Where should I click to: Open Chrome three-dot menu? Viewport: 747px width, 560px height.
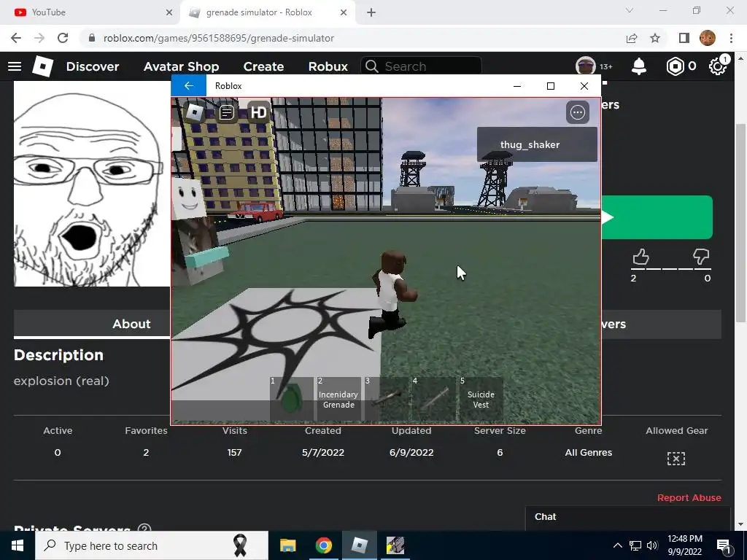731,38
